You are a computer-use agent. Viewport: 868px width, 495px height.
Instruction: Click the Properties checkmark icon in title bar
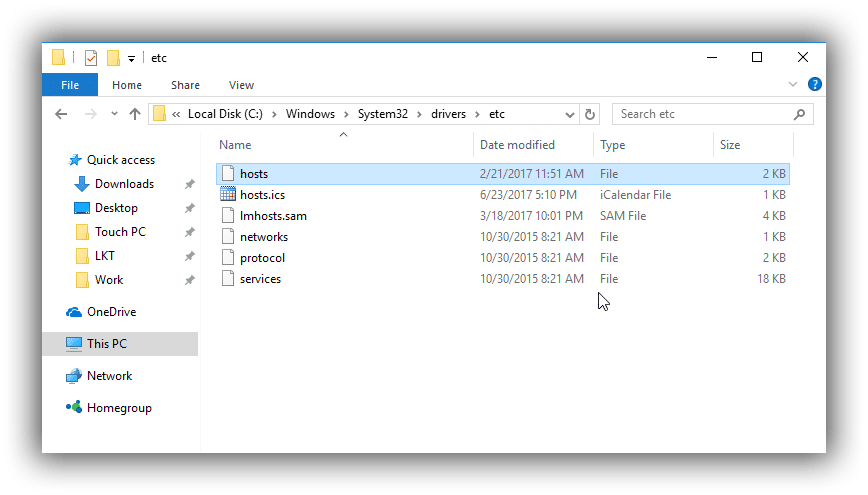tap(91, 58)
